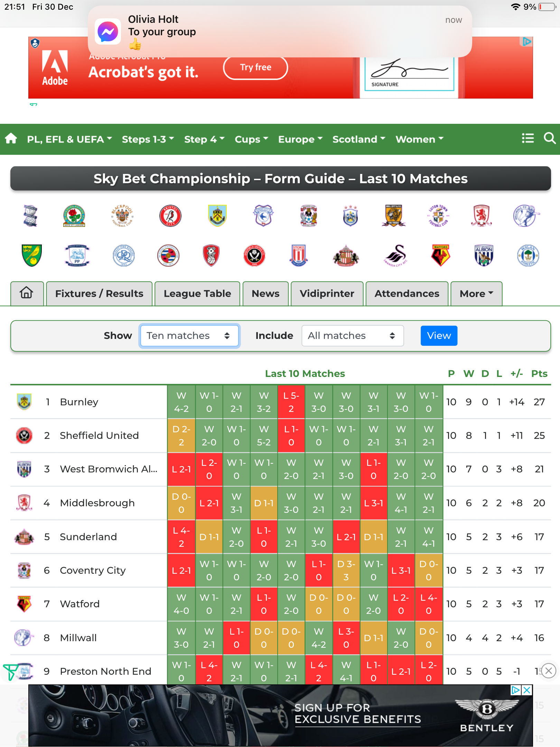Click the Try free ad button
This screenshot has width=560, height=747.
tap(255, 67)
